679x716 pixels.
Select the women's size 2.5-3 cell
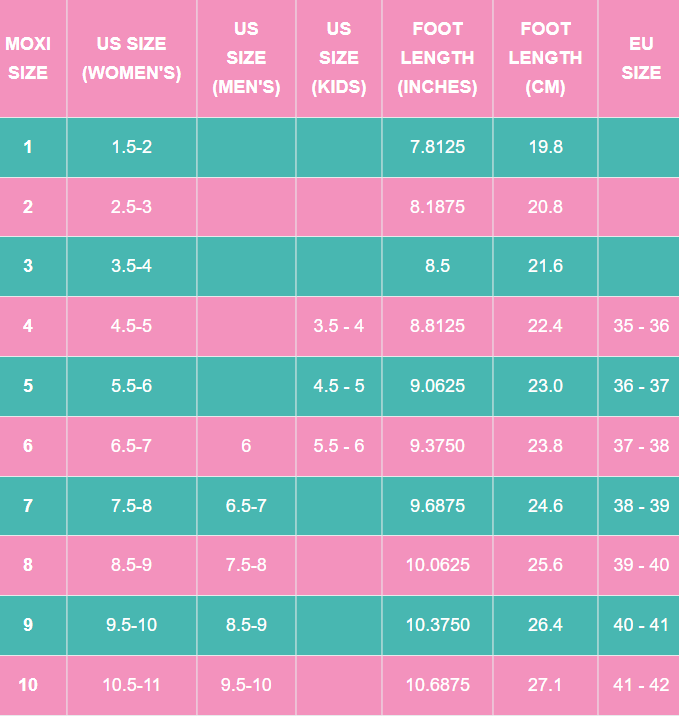click(x=132, y=207)
